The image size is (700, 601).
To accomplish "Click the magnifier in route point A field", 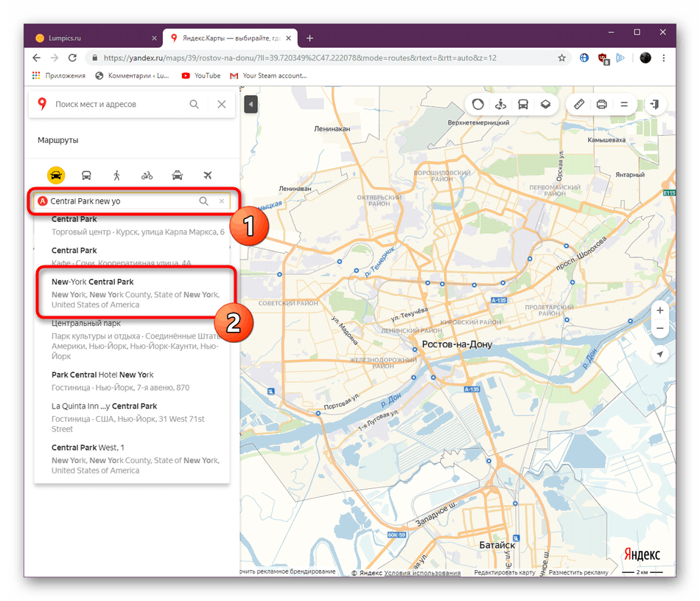I will pyautogui.click(x=203, y=201).
